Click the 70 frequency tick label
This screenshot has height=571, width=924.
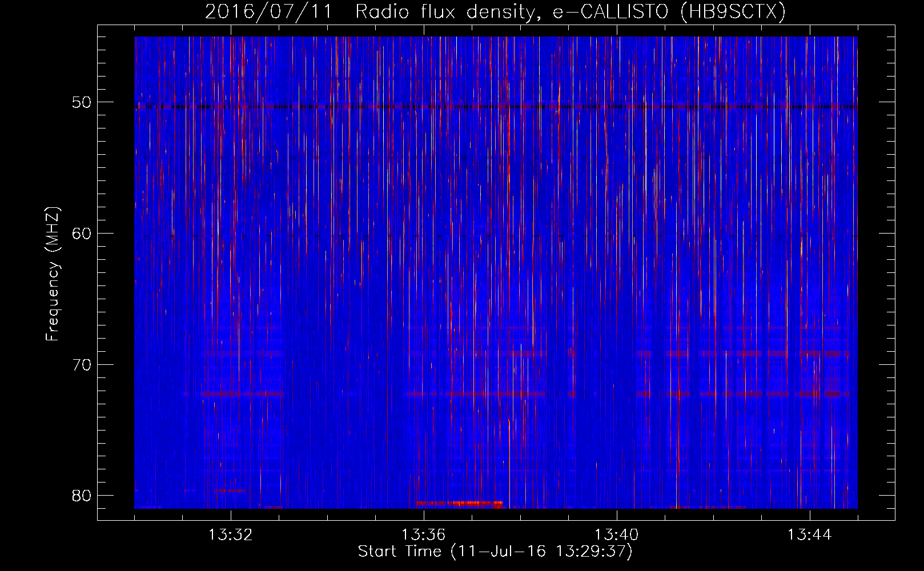(x=82, y=364)
